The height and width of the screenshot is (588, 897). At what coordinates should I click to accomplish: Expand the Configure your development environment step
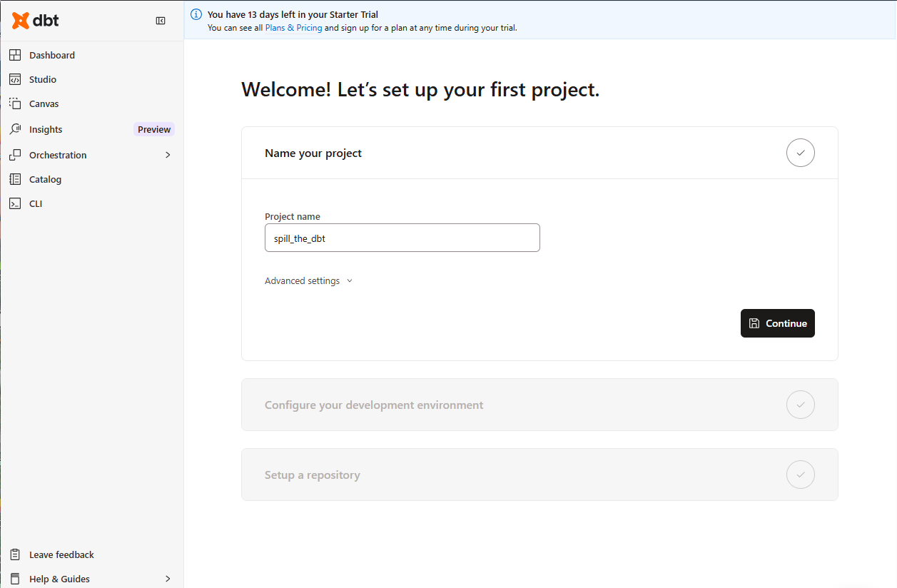tap(539, 405)
